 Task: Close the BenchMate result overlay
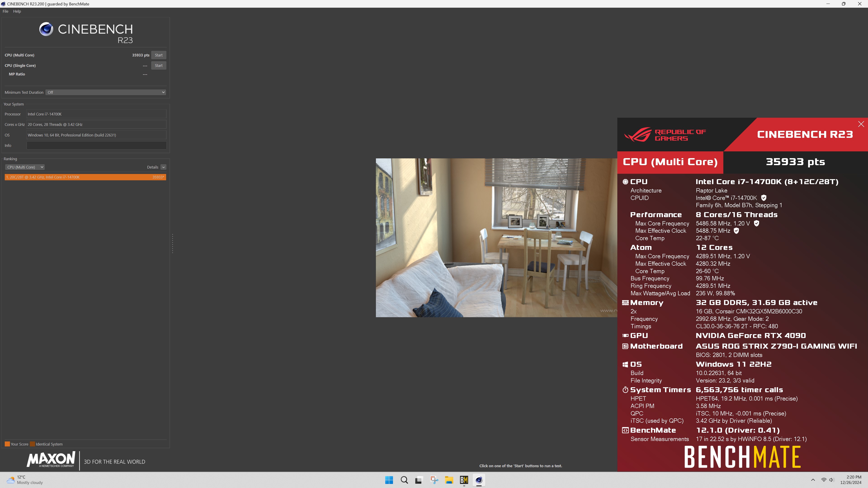pos(861,124)
